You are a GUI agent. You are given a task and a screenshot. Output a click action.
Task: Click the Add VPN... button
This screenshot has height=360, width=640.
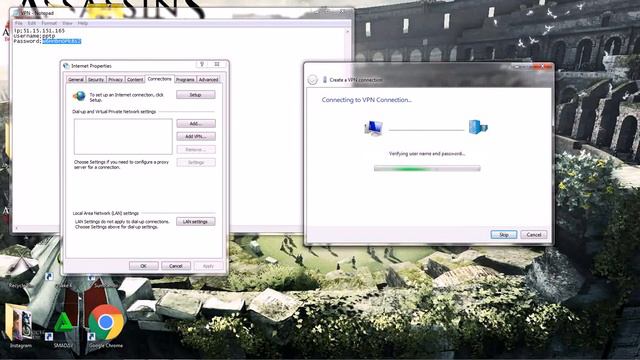click(x=196, y=136)
